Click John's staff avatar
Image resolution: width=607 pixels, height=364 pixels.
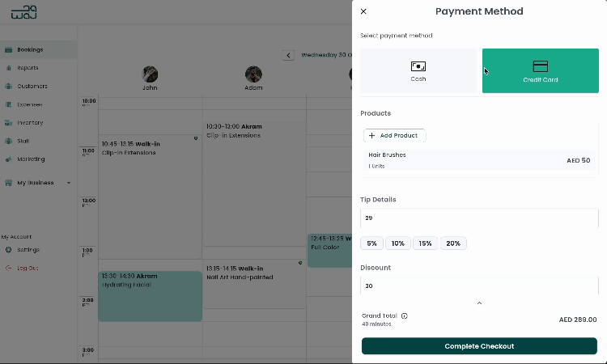(150, 74)
